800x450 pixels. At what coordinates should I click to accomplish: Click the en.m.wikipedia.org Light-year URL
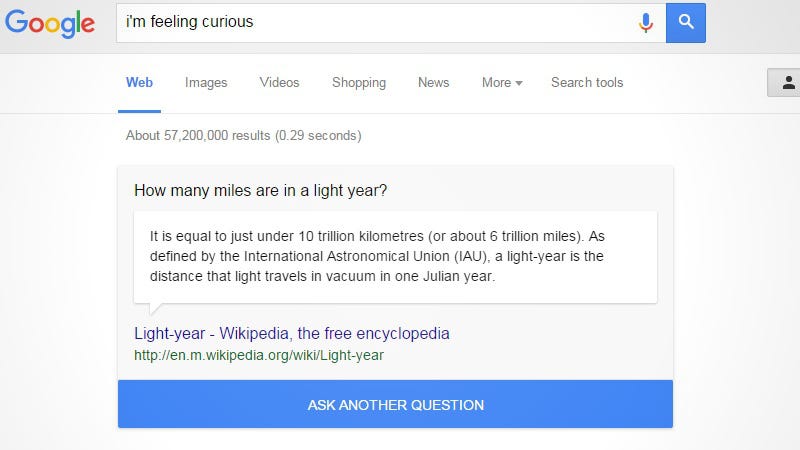point(259,355)
